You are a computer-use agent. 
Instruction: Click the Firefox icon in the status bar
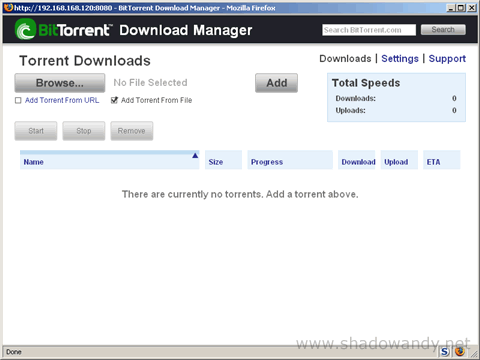click(x=460, y=352)
